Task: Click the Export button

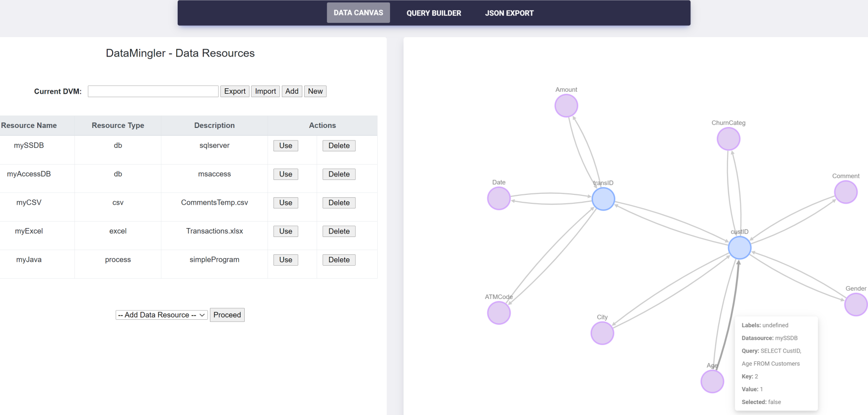Action: pos(235,91)
